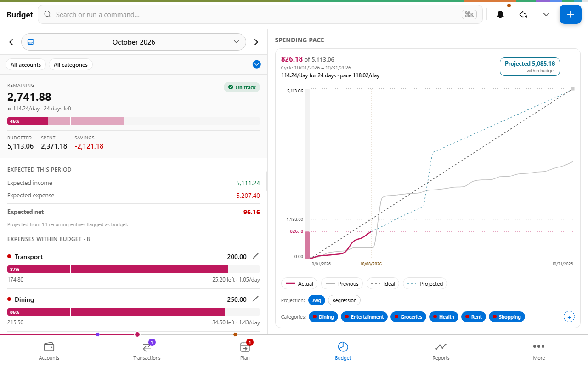The image size is (588, 368).
Task: Edit the Transport budget pencil icon
Action: tap(256, 256)
